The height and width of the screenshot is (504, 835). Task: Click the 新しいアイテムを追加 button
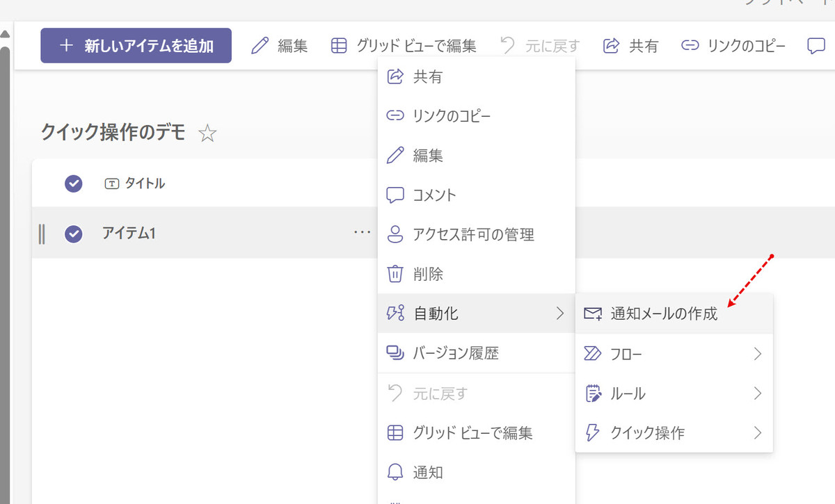136,46
